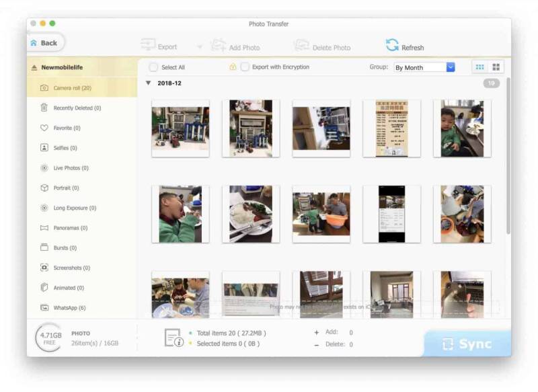Open the Panoramas (0) album
This screenshot has width=538, height=392.
coord(82,228)
